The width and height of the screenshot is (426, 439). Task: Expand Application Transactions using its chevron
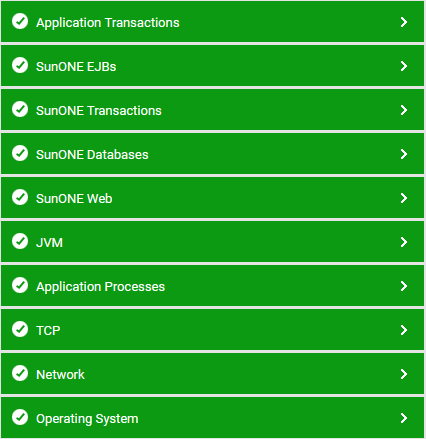tap(404, 22)
